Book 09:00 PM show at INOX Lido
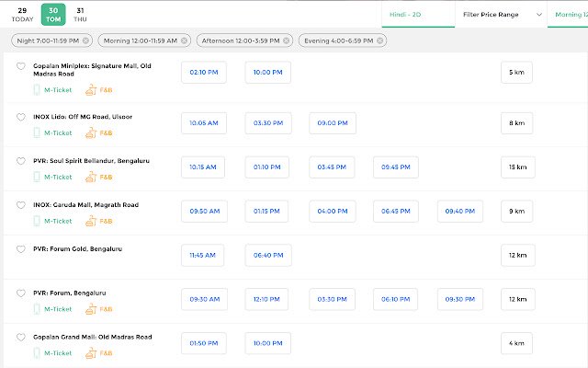588x368 pixels. click(x=333, y=123)
